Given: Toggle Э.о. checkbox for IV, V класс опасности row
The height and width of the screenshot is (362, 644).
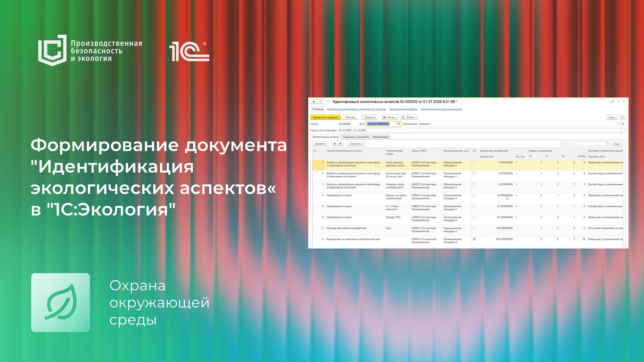Looking at the screenshot, I should coord(474,207).
